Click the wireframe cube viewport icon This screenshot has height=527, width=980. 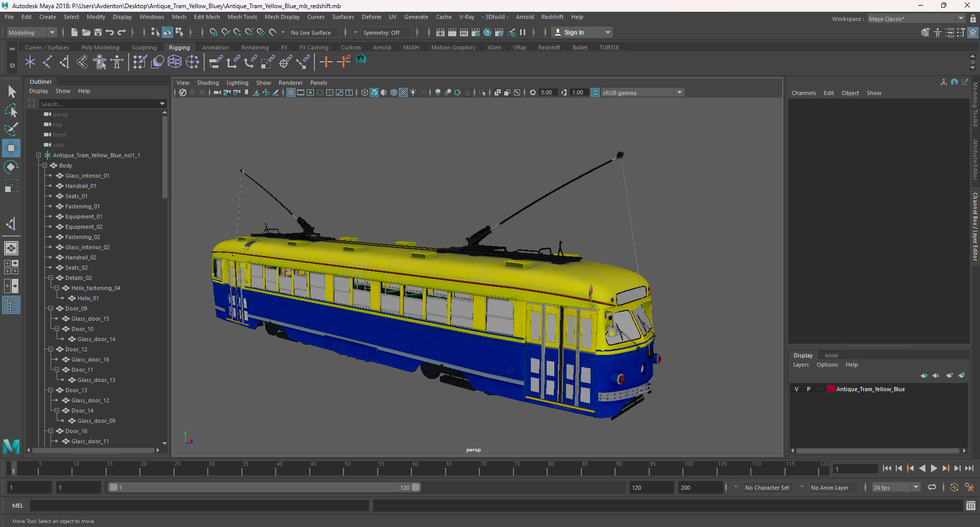(x=364, y=92)
